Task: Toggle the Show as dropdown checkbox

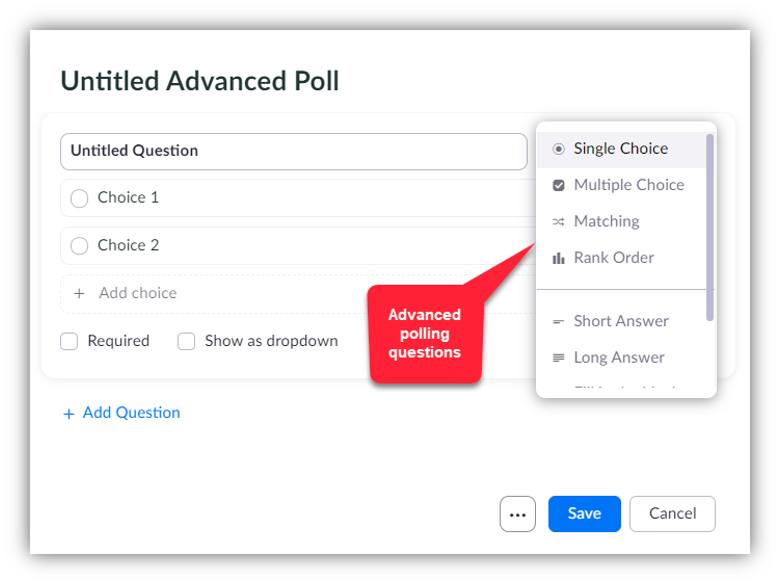Action: coord(186,341)
